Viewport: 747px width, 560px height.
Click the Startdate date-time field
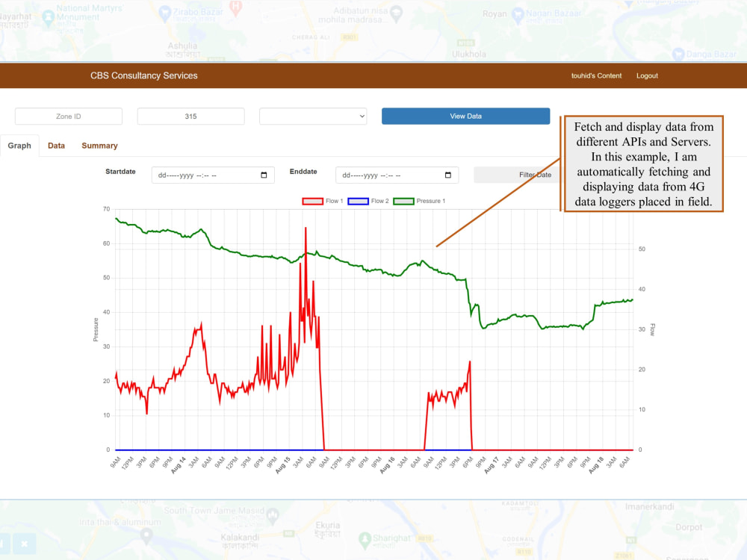pyautogui.click(x=213, y=175)
